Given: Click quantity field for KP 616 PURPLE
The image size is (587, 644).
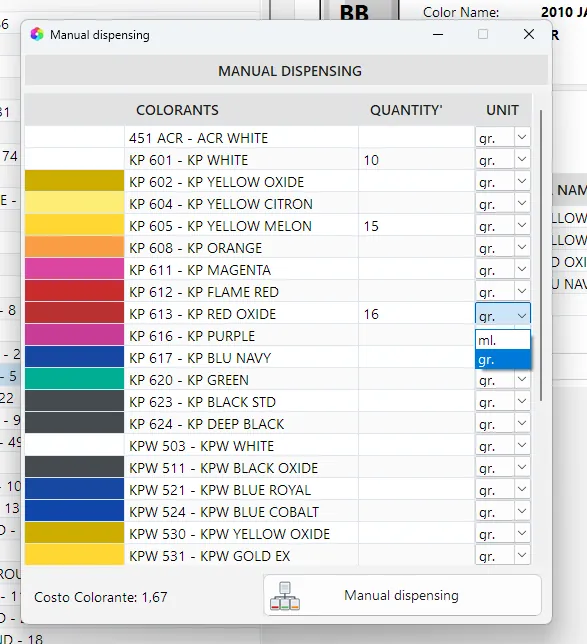Looking at the screenshot, I should coord(417,336).
